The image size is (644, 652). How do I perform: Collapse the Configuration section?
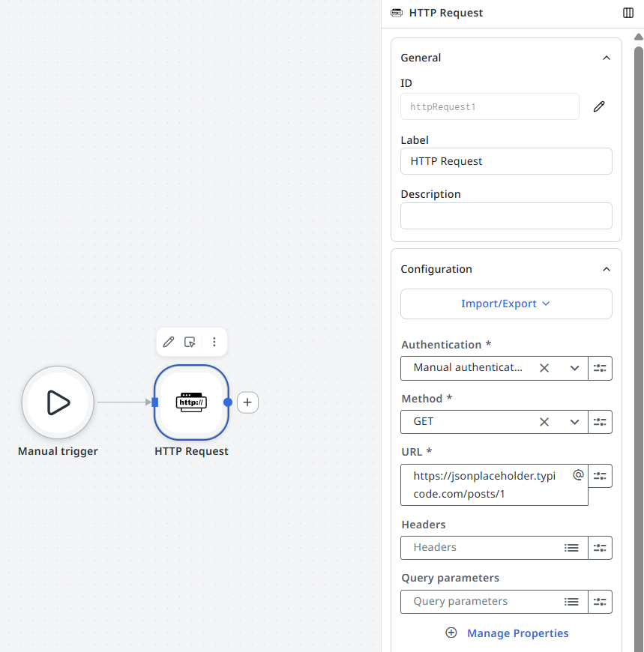607,270
